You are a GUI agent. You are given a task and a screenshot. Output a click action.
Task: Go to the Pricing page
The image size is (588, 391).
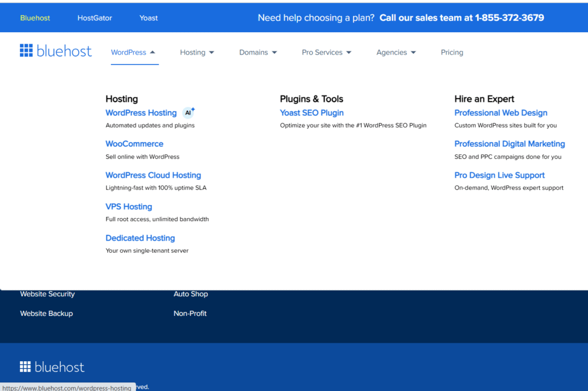pyautogui.click(x=452, y=52)
